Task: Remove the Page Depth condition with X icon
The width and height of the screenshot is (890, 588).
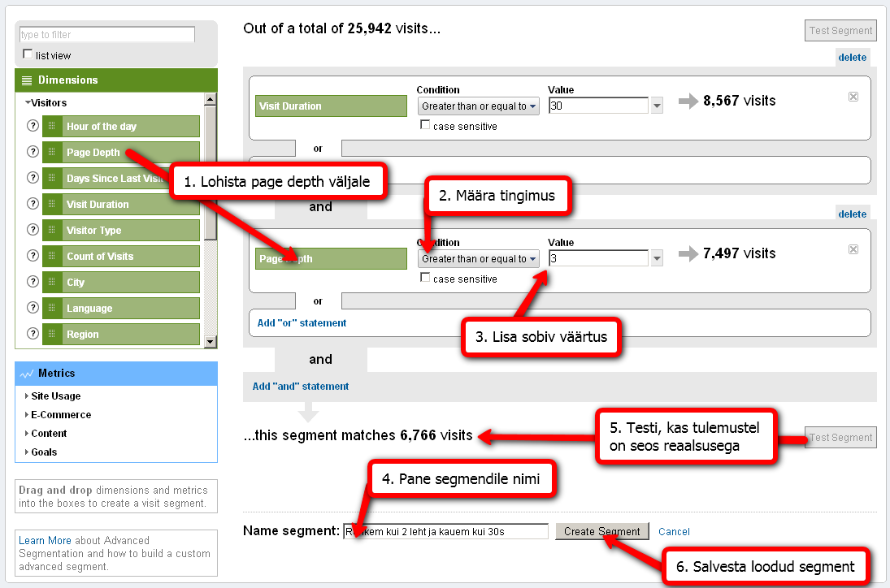Action: click(853, 249)
